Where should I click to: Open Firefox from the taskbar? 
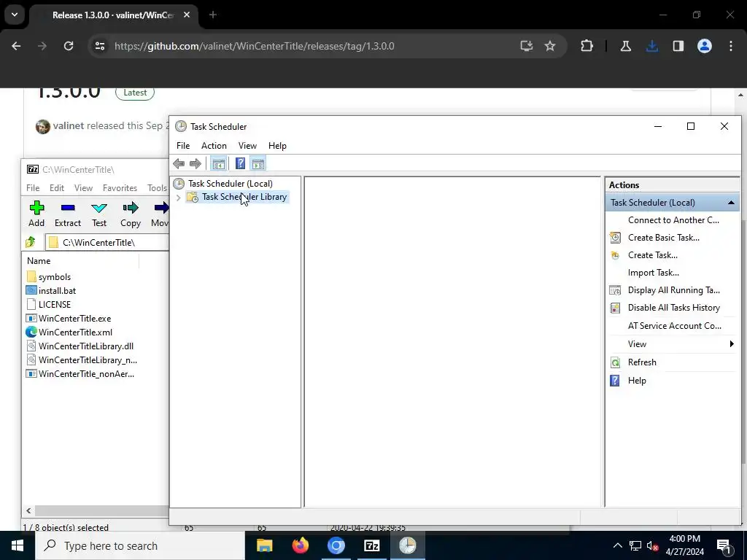pos(300,545)
